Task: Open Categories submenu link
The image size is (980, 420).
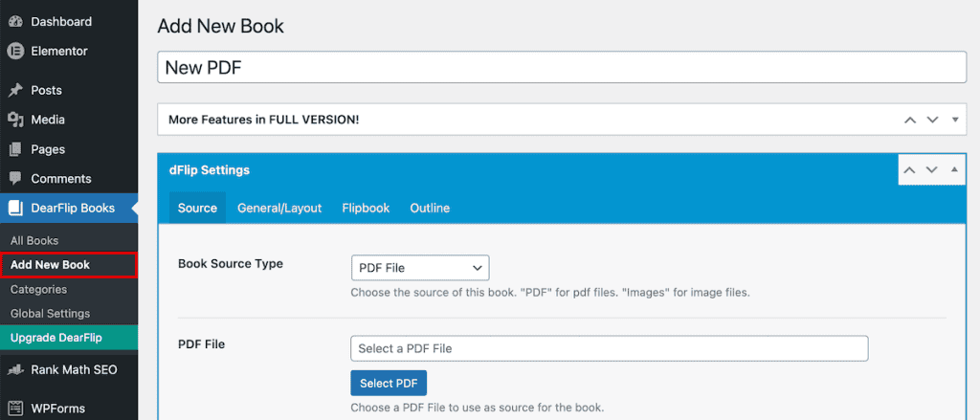Action: pos(38,289)
